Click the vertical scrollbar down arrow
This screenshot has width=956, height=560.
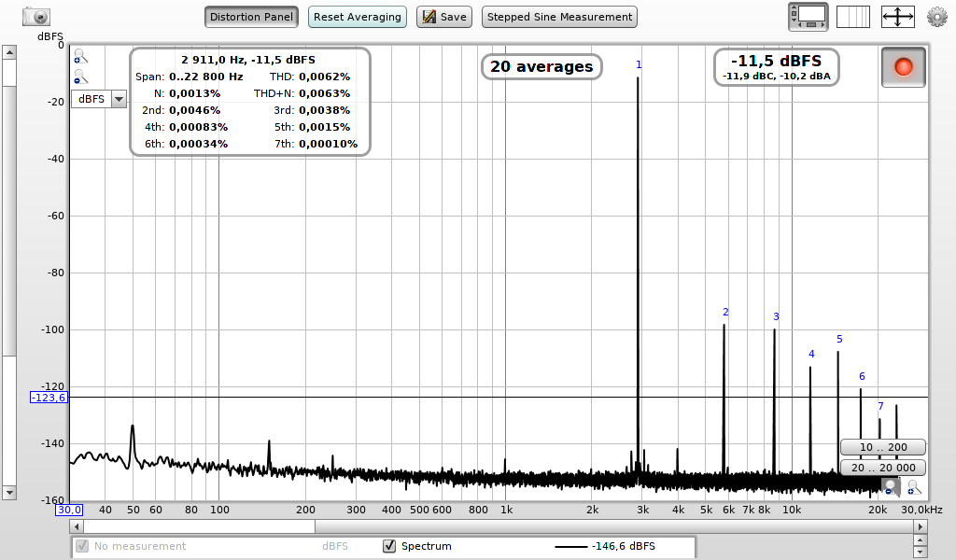tap(9, 493)
